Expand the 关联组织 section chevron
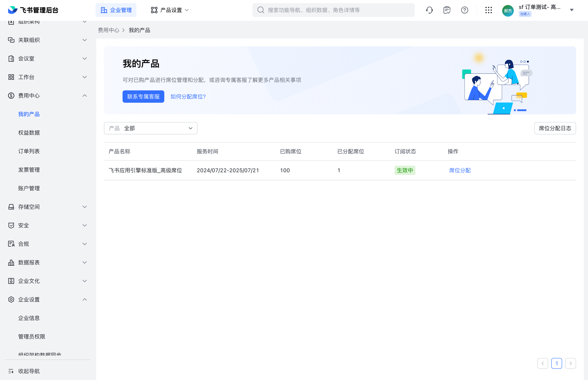The height and width of the screenshot is (380, 588). [85, 40]
